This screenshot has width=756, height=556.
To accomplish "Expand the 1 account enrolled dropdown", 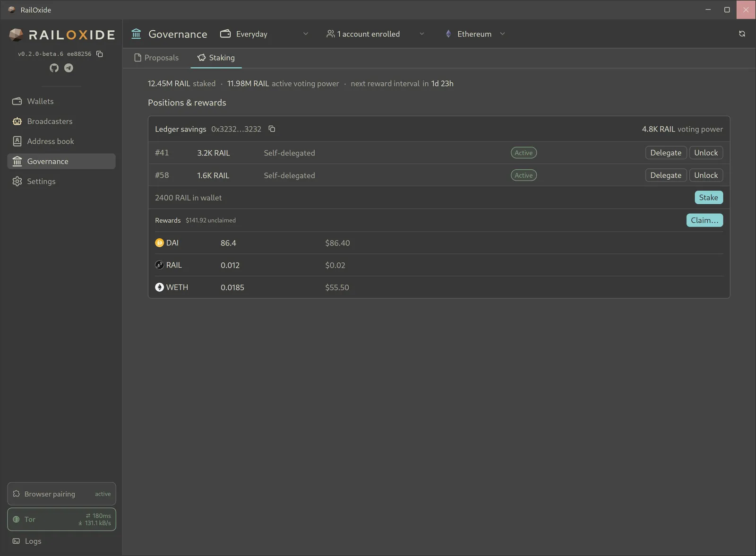I will [375, 34].
